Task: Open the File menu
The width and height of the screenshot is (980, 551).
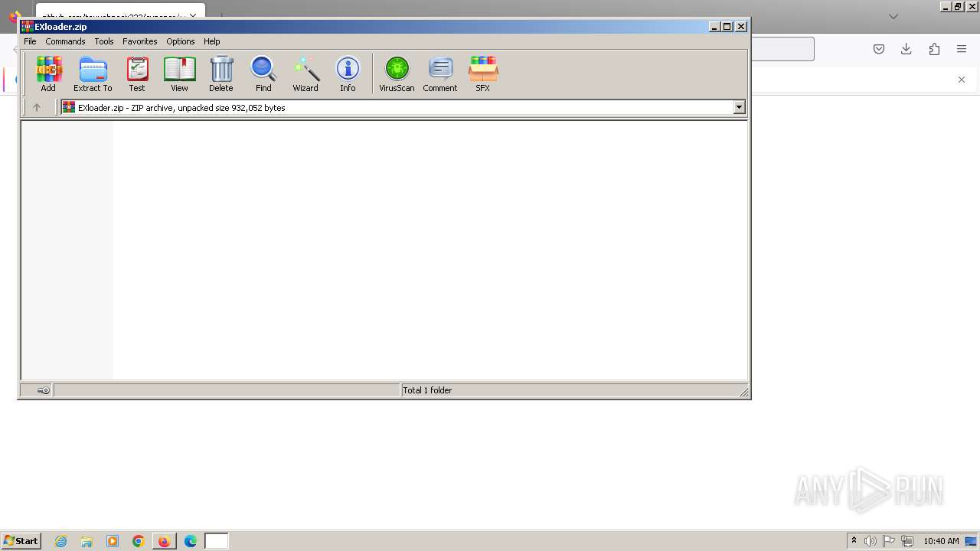Action: pyautogui.click(x=30, y=41)
